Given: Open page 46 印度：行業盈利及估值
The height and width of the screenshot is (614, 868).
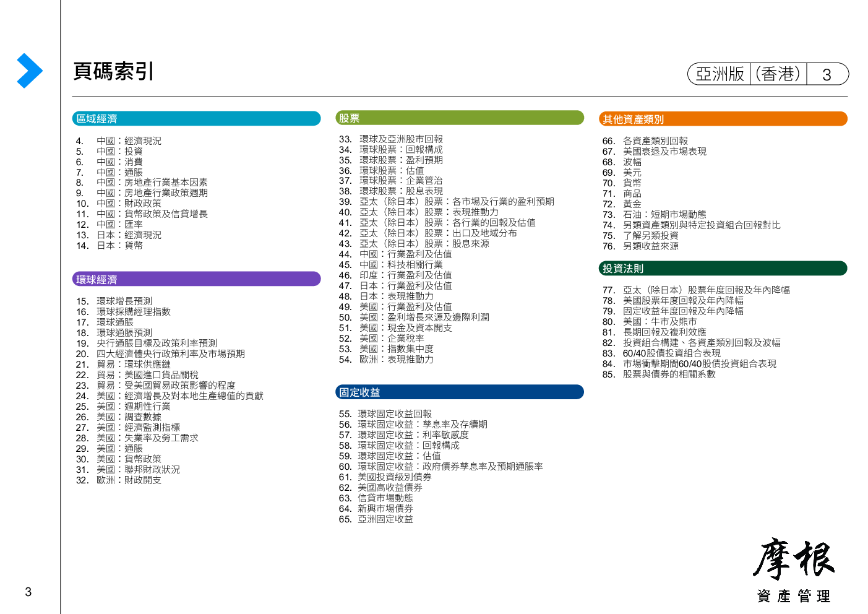Looking at the screenshot, I should click(x=395, y=275).
